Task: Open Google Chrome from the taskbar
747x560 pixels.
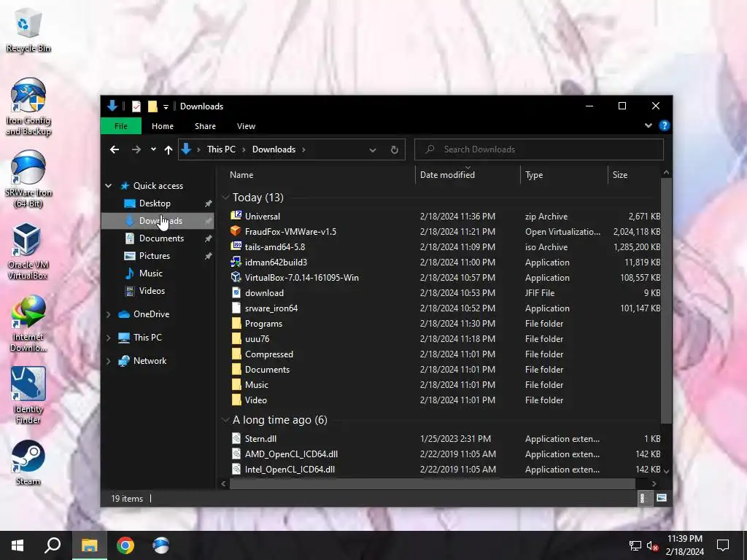Action: (125, 545)
